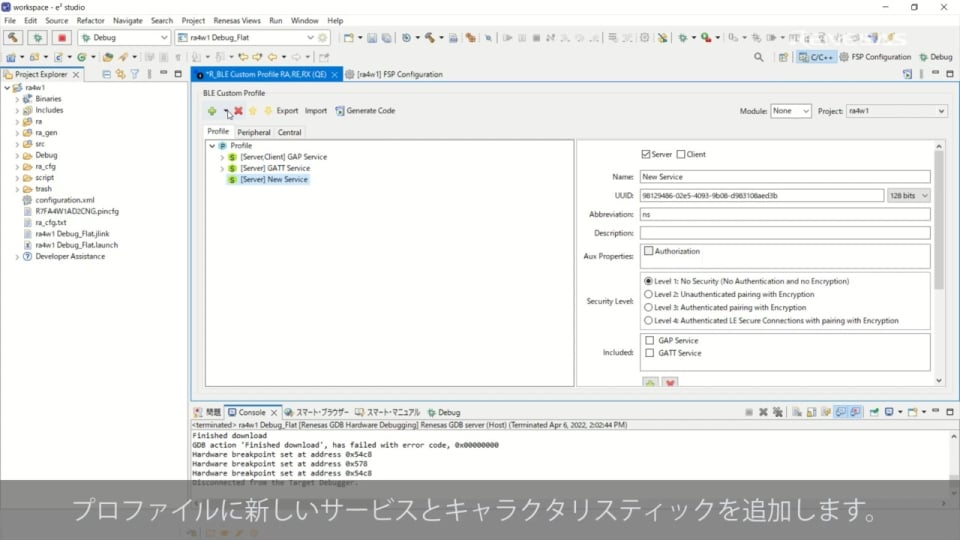960x540 pixels.
Task: Open the Renesas Views menu
Action: coord(237,20)
